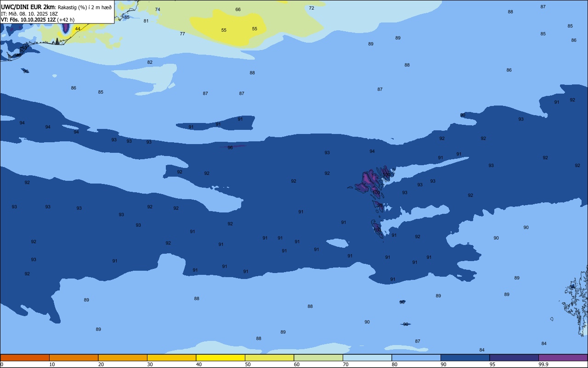Click the legend tick label 70
The image size is (588, 368).
click(x=345, y=364)
